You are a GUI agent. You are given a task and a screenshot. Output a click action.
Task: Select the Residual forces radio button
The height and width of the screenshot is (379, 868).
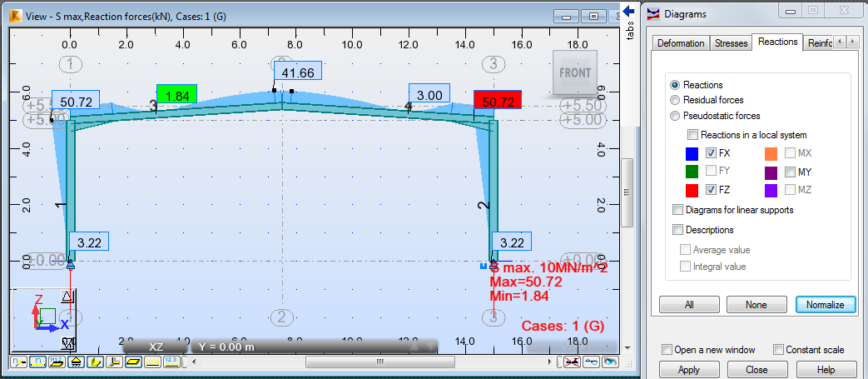click(x=674, y=100)
